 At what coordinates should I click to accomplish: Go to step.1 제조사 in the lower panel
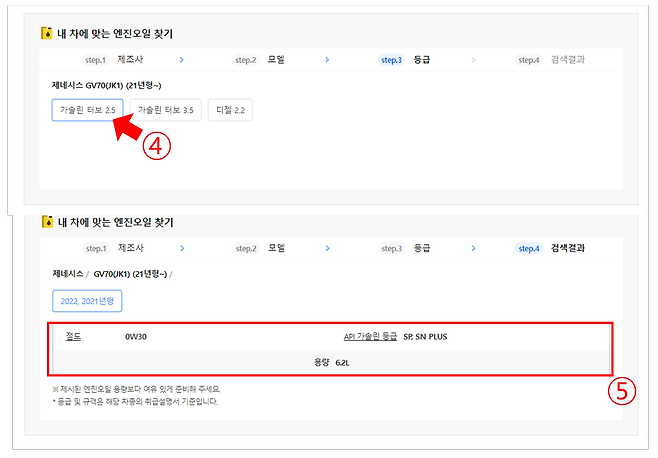pyautogui.click(x=113, y=248)
